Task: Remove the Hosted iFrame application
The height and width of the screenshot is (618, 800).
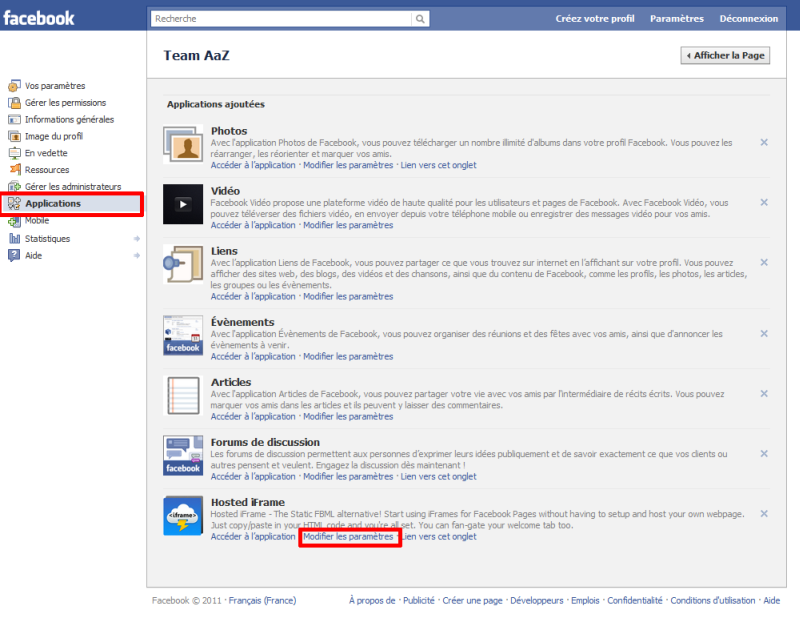Action: [x=764, y=513]
